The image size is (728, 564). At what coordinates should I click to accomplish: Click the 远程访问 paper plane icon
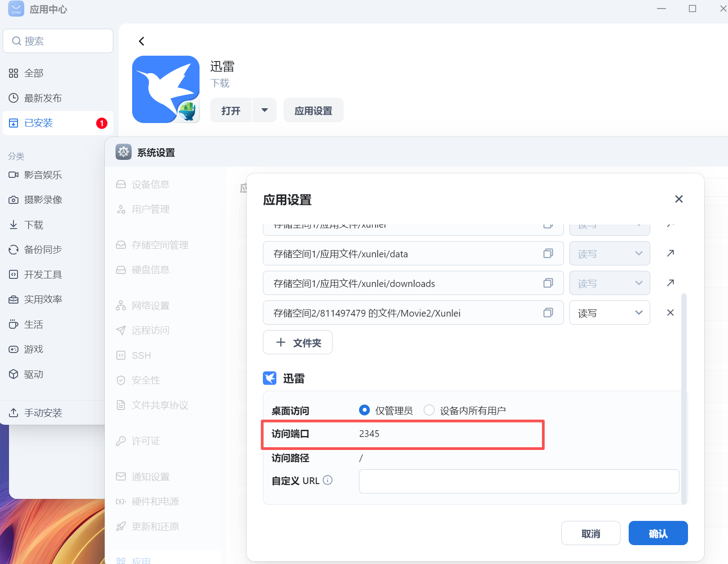[x=121, y=330]
